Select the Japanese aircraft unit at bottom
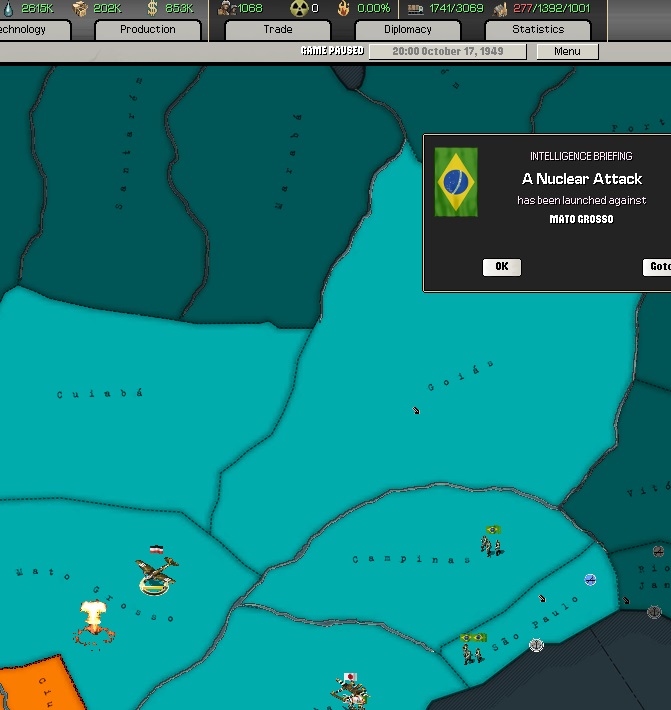The height and width of the screenshot is (710, 671). pos(350,692)
